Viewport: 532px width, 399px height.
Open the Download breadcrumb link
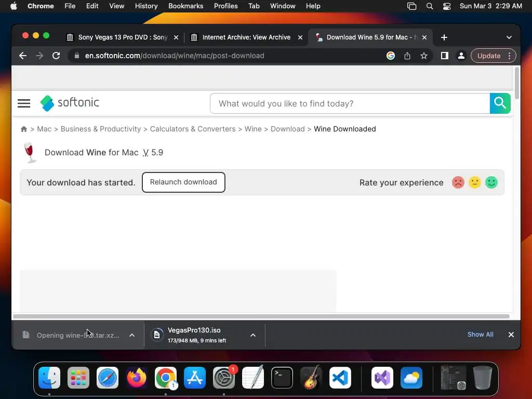(x=288, y=129)
